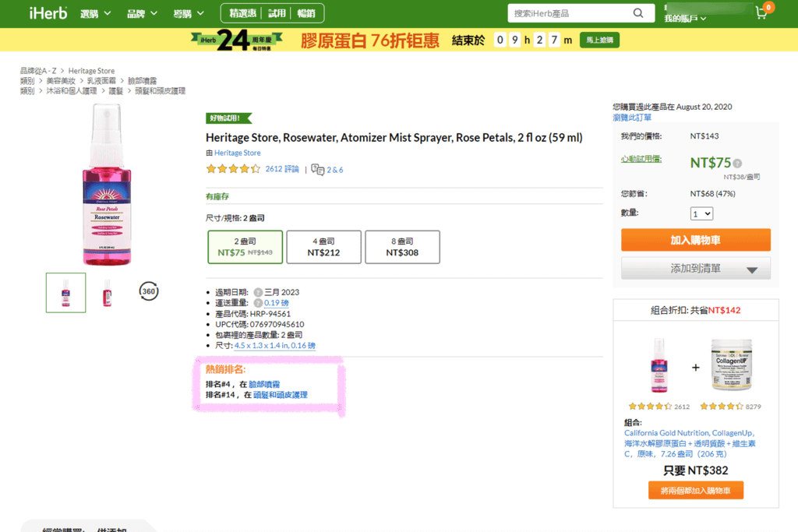Click 美容美妝 breadcrumb link

click(x=61, y=81)
